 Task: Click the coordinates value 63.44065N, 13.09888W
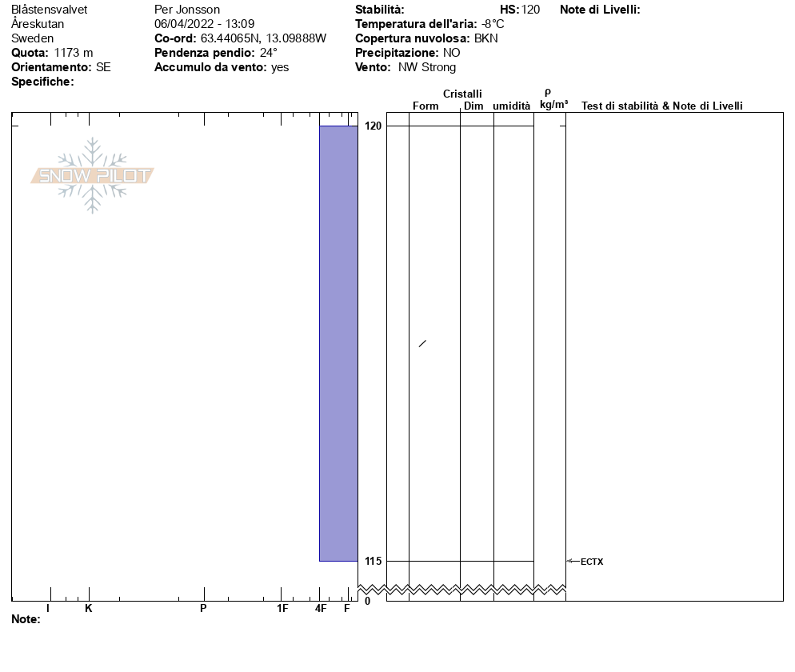(263, 38)
